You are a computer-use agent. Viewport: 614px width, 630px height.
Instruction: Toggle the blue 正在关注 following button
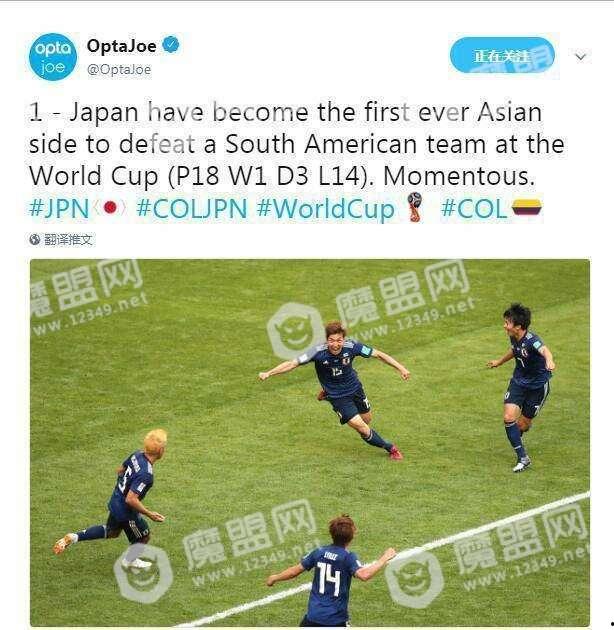click(x=502, y=55)
